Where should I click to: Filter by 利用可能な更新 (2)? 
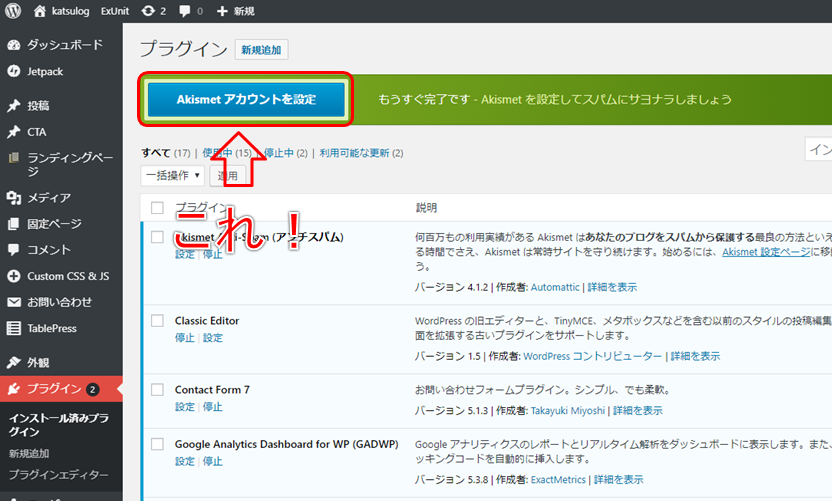click(x=361, y=153)
